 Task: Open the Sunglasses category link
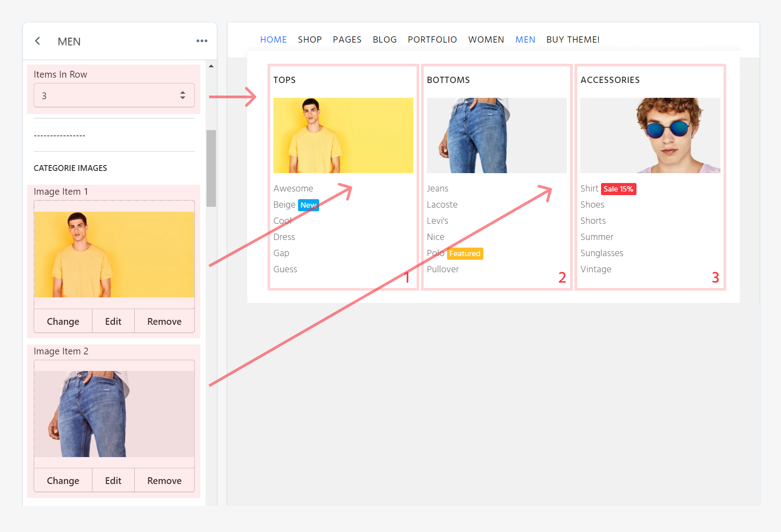pyautogui.click(x=601, y=253)
